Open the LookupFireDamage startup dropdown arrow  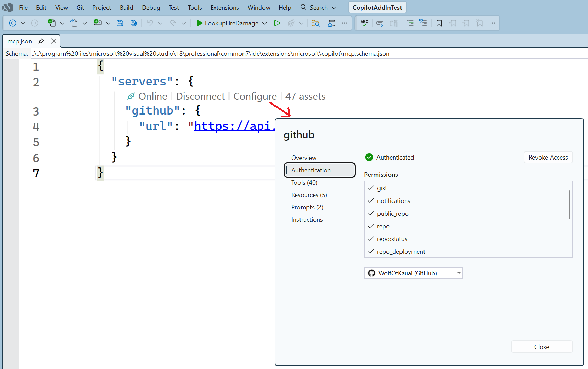tap(264, 23)
